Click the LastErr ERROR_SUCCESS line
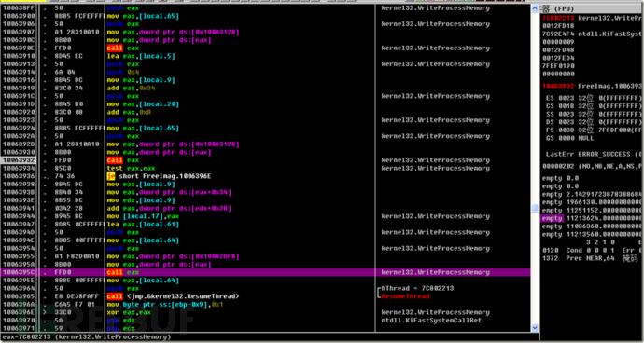This screenshot has height=343, width=644. point(594,155)
